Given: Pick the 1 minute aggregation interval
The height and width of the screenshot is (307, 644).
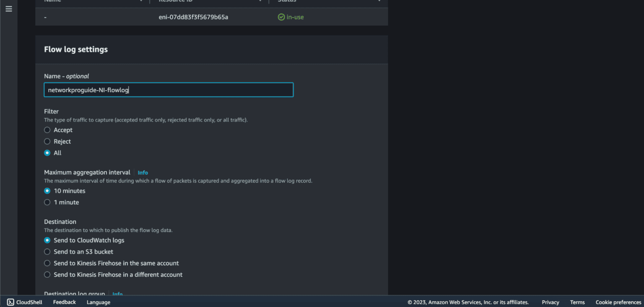Looking at the screenshot, I should 47,203.
